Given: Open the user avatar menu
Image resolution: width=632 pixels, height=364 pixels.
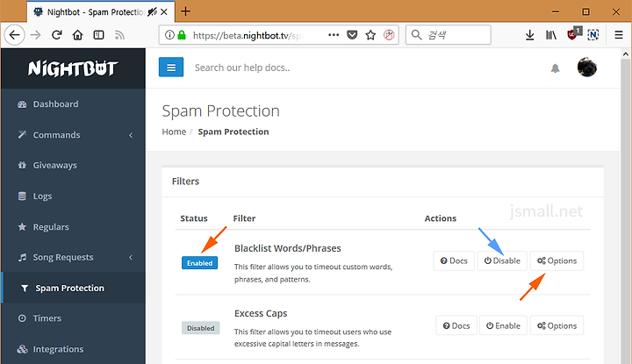Looking at the screenshot, I should [587, 67].
